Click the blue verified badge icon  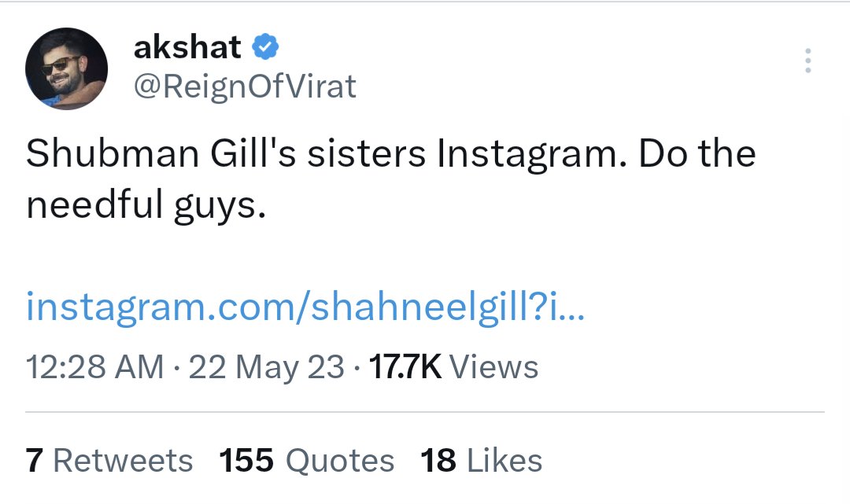(265, 48)
